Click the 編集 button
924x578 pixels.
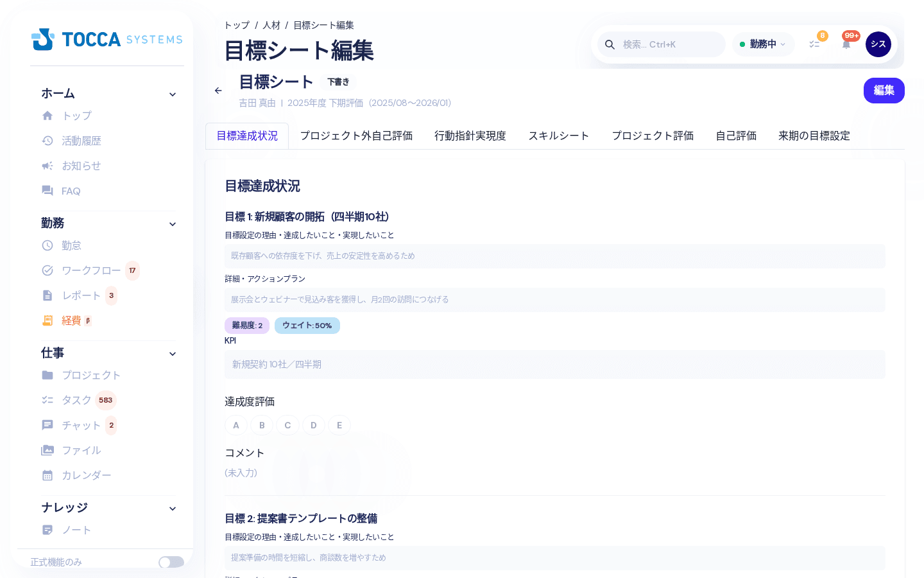(884, 91)
